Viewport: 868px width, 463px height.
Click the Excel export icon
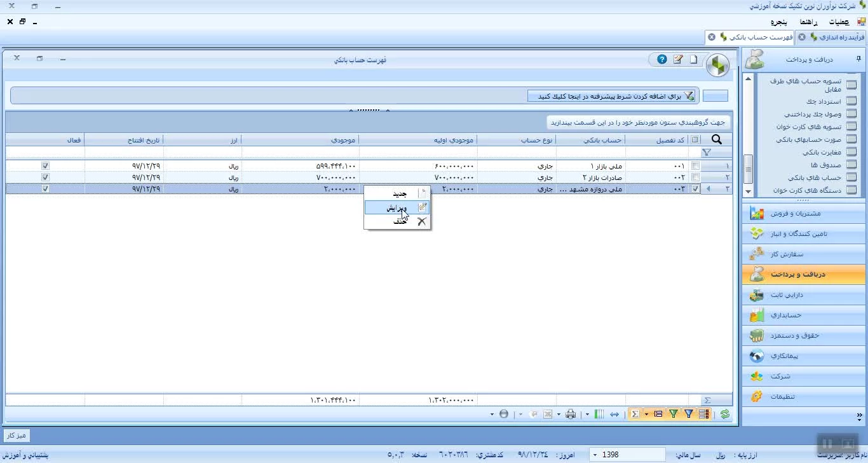tap(547, 414)
